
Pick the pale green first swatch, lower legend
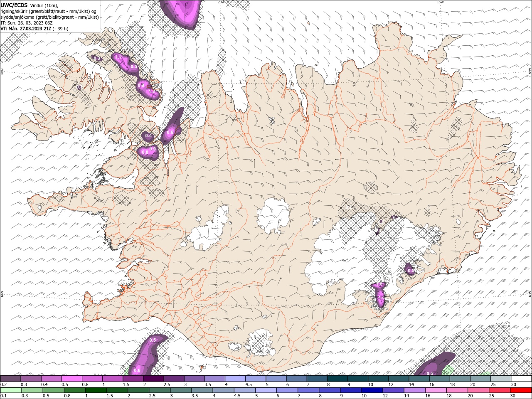11,390
